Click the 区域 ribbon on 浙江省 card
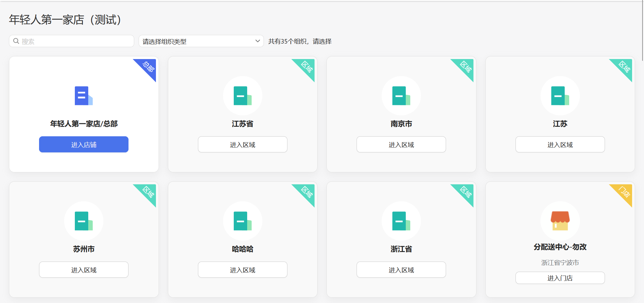This screenshot has width=644, height=303. click(465, 192)
